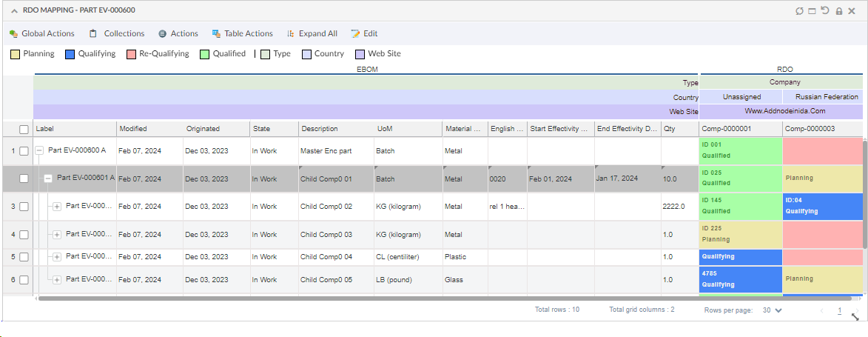The image size is (868, 337).
Task: Open the Global Actions toolbar menu
Action: (42, 33)
